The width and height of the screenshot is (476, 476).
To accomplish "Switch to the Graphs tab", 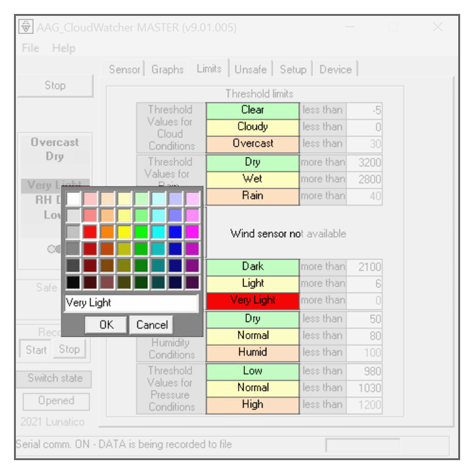I will coord(168,69).
